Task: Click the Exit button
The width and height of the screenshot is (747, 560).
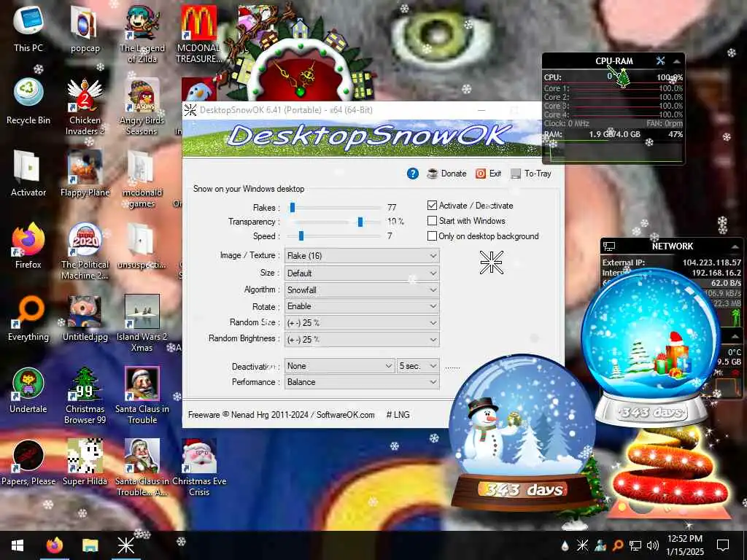Action: pyautogui.click(x=488, y=174)
